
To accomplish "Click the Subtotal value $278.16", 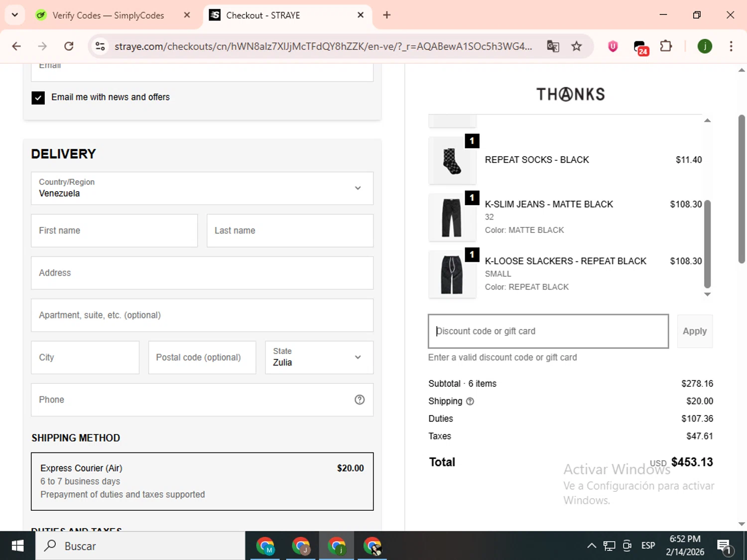I will click(x=697, y=384).
